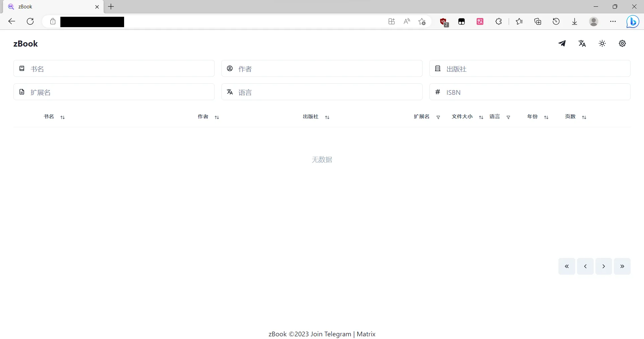This screenshot has height=339, width=644.
Task: Open pink translate extension icon
Action: (480, 21)
